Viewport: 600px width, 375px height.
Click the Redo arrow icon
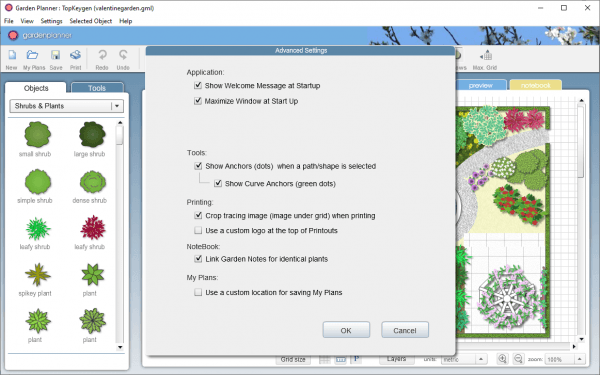tap(102, 55)
